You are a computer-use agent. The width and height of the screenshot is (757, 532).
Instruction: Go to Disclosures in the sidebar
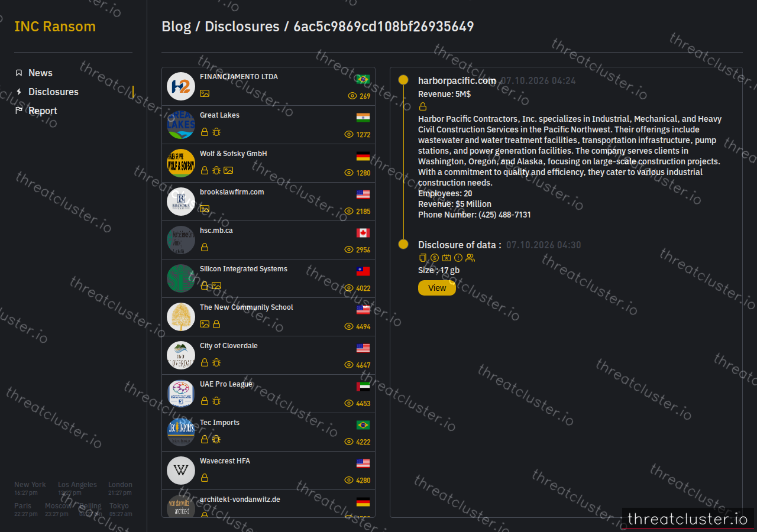[53, 92]
